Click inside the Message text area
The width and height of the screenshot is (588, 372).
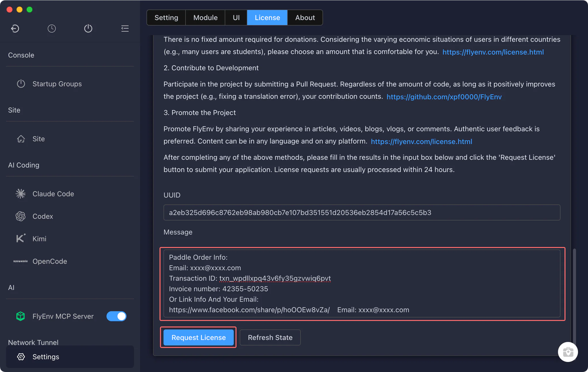362,284
